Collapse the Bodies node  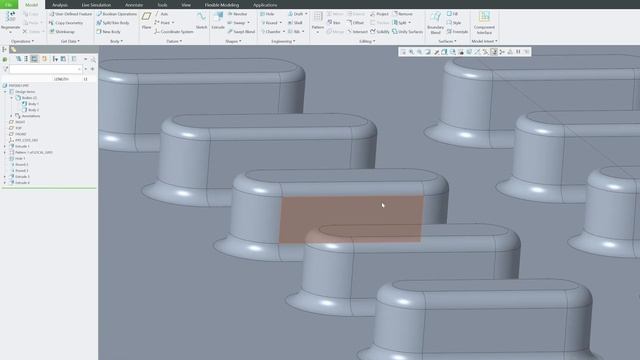pos(11,98)
